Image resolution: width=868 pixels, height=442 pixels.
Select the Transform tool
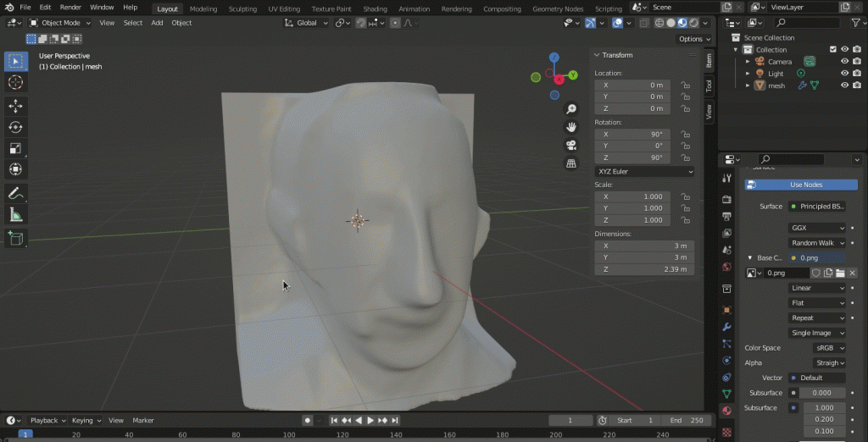(x=16, y=169)
